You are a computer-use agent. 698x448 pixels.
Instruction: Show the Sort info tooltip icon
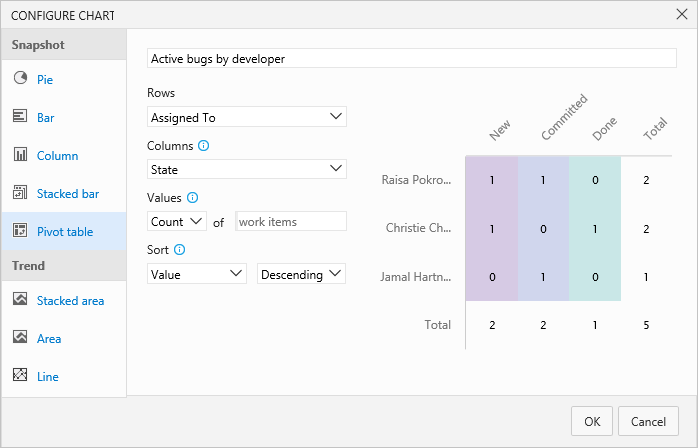tap(179, 250)
